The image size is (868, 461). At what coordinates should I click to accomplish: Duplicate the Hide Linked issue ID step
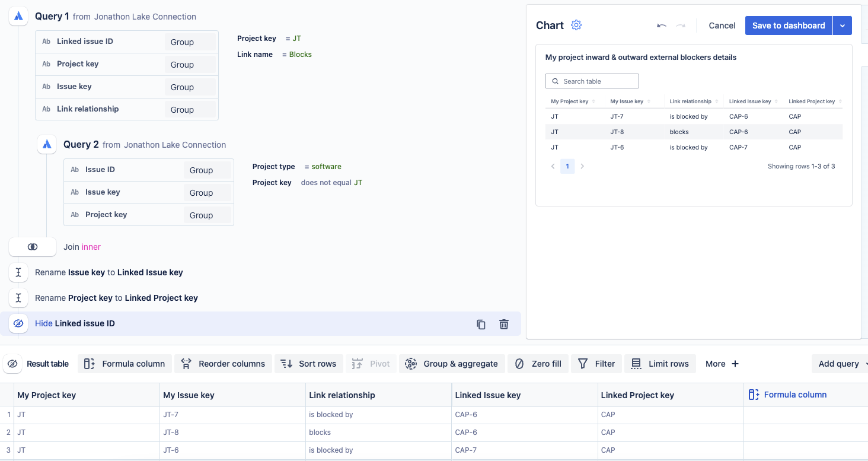[x=481, y=324]
